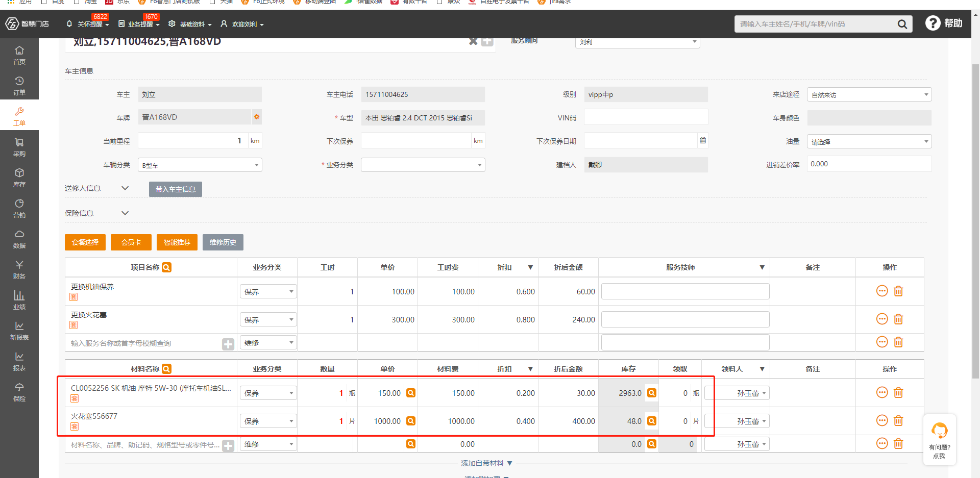The height and width of the screenshot is (478, 980).
Task: Open 库存 inventory sidebar item
Action: (x=19, y=178)
